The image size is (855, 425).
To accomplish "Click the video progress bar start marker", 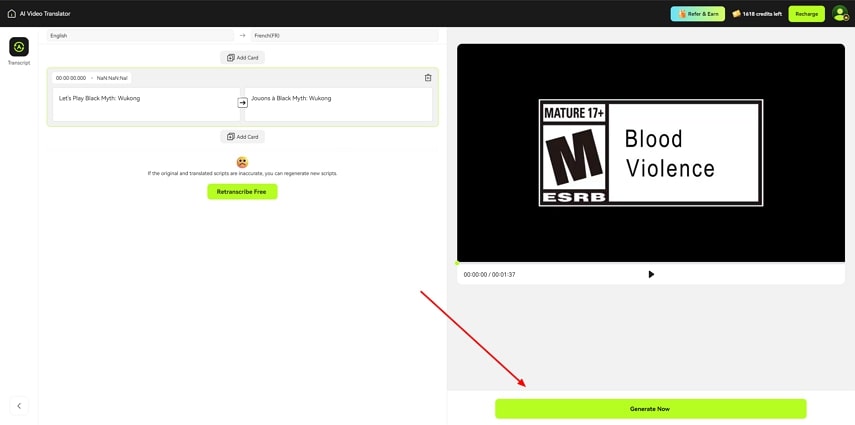I will click(458, 263).
